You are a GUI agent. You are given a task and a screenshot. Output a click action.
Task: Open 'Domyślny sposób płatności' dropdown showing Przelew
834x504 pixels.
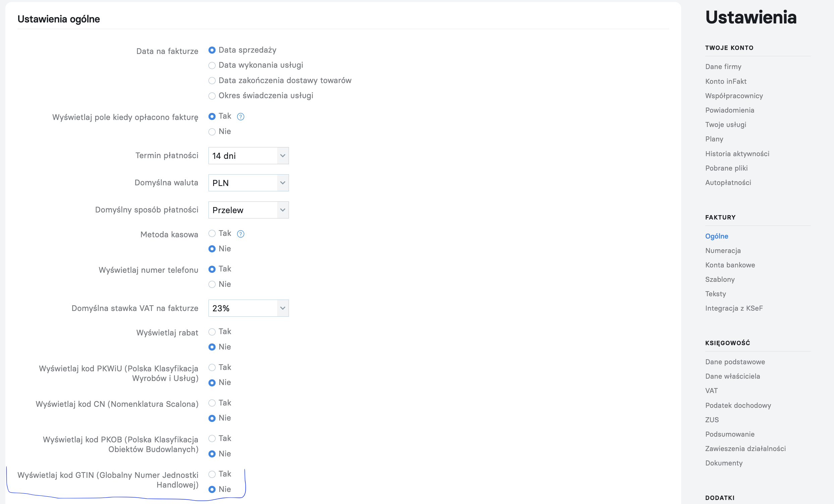pyautogui.click(x=248, y=210)
